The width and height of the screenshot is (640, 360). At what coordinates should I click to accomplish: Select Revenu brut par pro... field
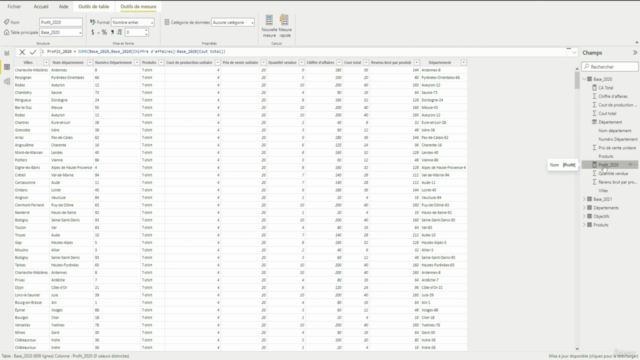click(617, 182)
